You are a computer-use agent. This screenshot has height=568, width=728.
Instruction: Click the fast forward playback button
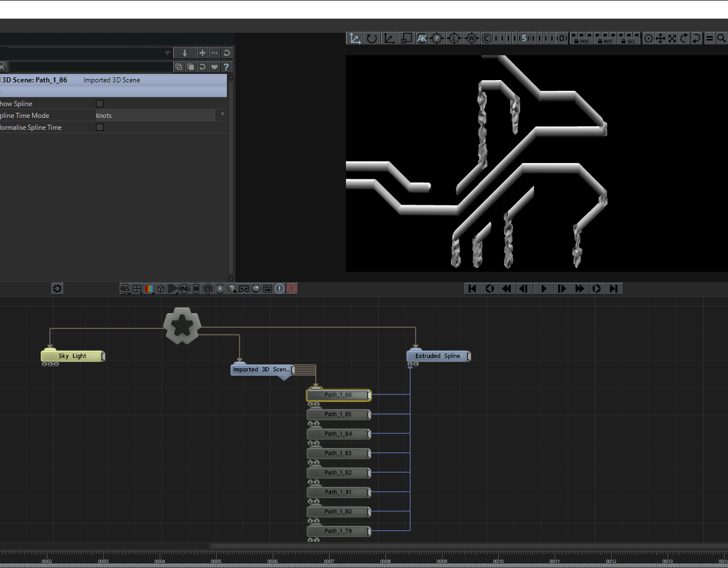point(579,289)
